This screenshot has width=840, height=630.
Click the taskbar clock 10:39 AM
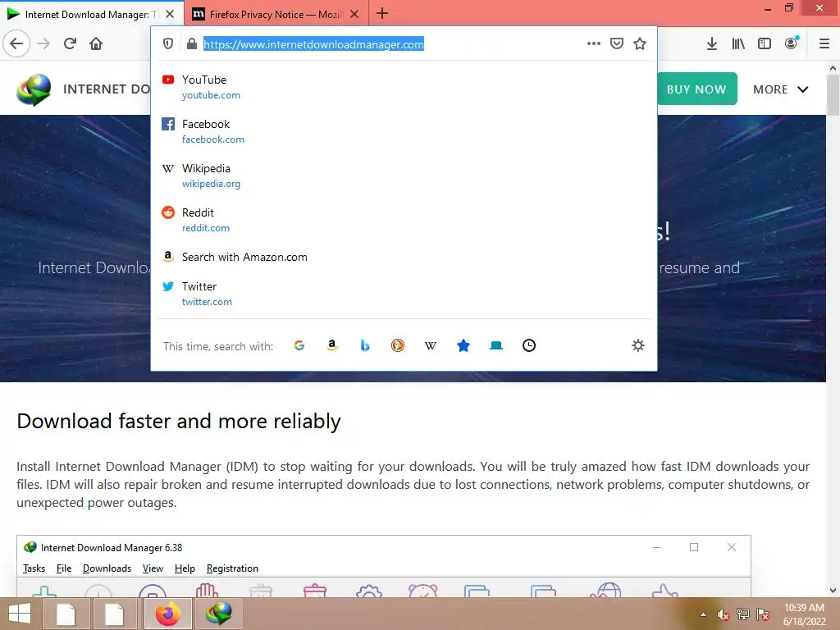point(804,608)
